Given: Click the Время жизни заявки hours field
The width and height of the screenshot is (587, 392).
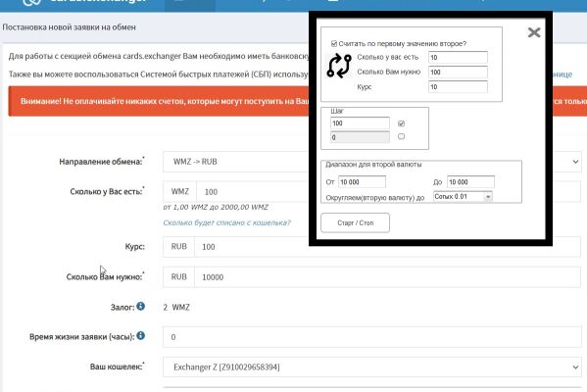Looking at the screenshot, I should point(371,337).
